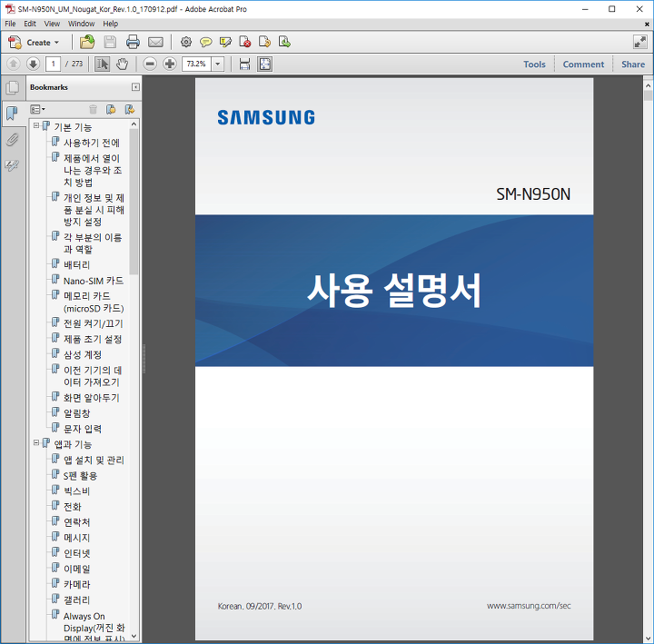Screen dimensions: 654x644
Task: Open the 화면 알아두기 bookmark
Action: 92,398
